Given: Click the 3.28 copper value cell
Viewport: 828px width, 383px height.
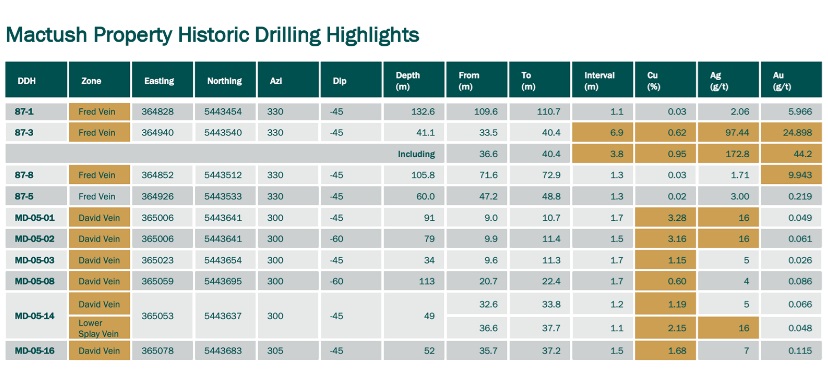Looking at the screenshot, I should click(665, 218).
